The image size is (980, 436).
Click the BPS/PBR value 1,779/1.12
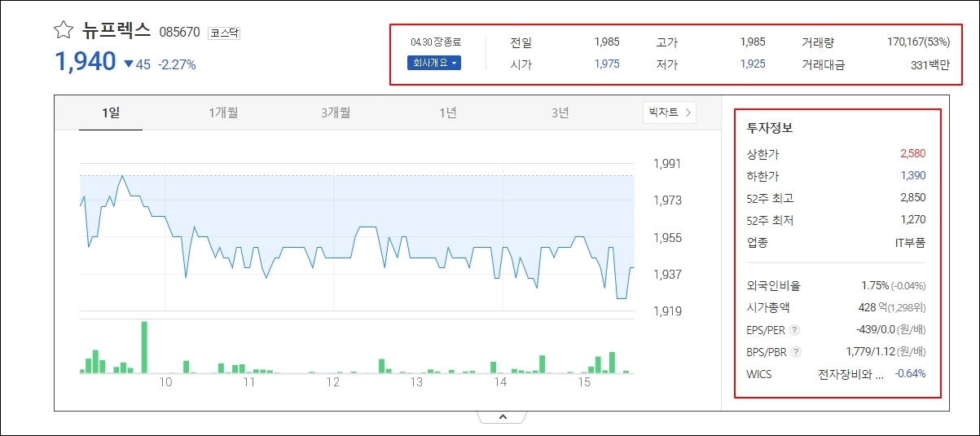(871, 351)
